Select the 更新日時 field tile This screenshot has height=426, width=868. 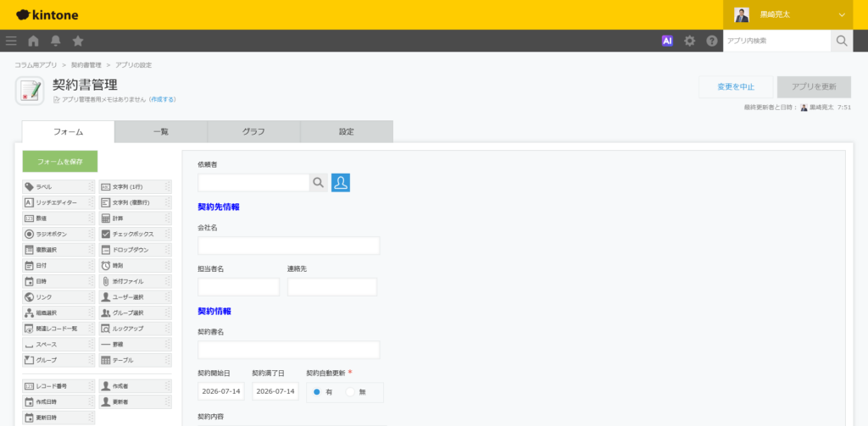(x=58, y=418)
